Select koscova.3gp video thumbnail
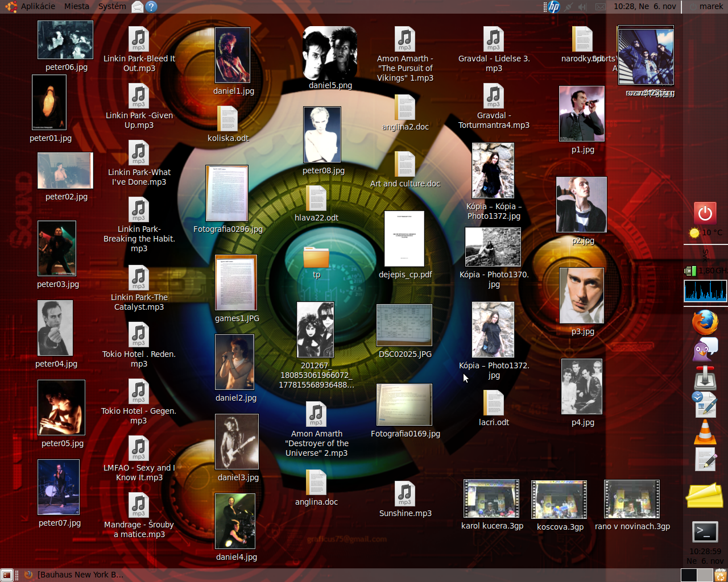Viewport: 728px width, 582px height. click(x=559, y=499)
